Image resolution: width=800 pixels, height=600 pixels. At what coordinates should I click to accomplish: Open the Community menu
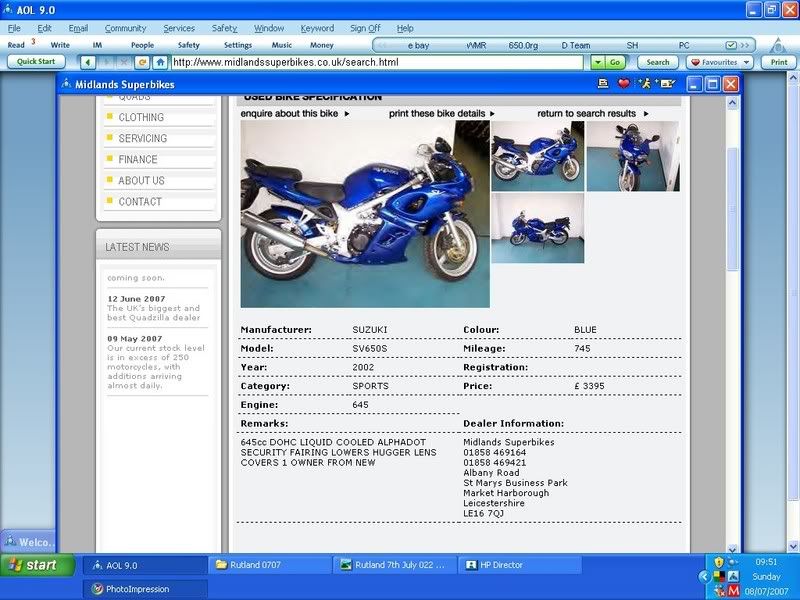point(126,28)
